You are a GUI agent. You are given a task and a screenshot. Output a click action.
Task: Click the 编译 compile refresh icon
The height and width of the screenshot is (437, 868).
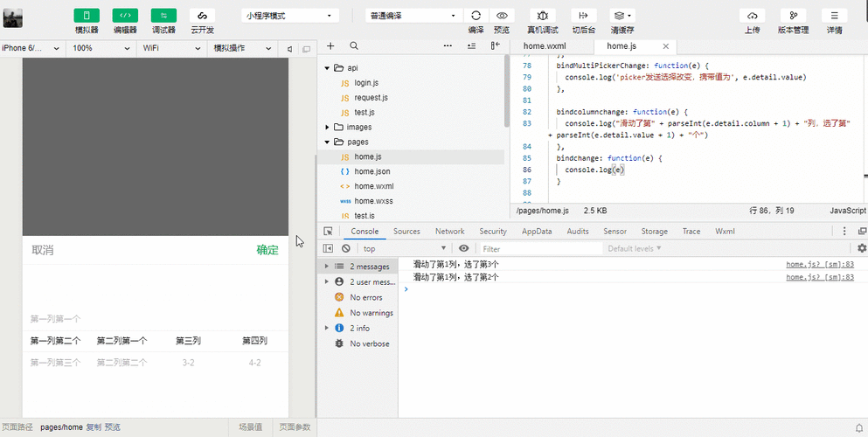pos(476,16)
